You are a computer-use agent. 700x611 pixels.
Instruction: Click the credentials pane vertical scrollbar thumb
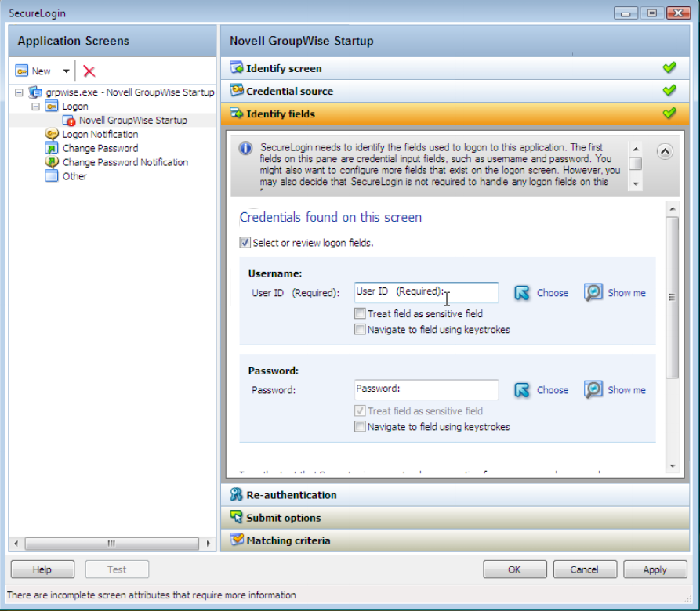click(x=673, y=298)
